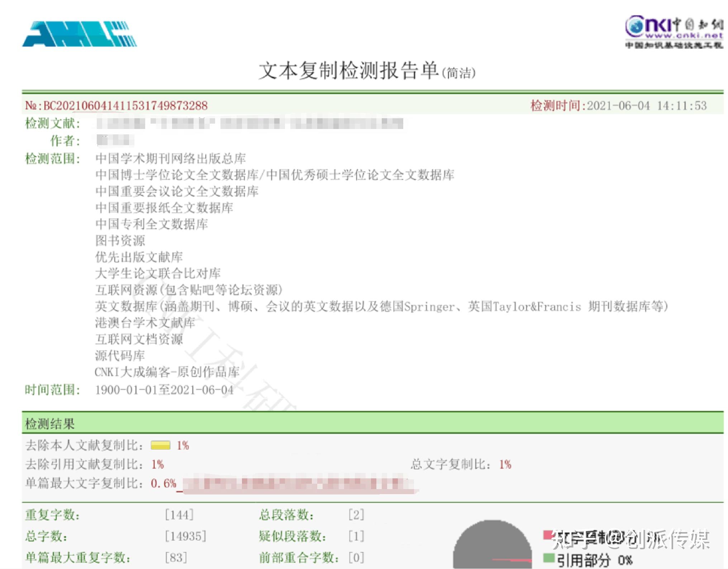The image size is (728, 569).
Task: Click 大学生论文联合比对库 entry
Action: (x=158, y=274)
